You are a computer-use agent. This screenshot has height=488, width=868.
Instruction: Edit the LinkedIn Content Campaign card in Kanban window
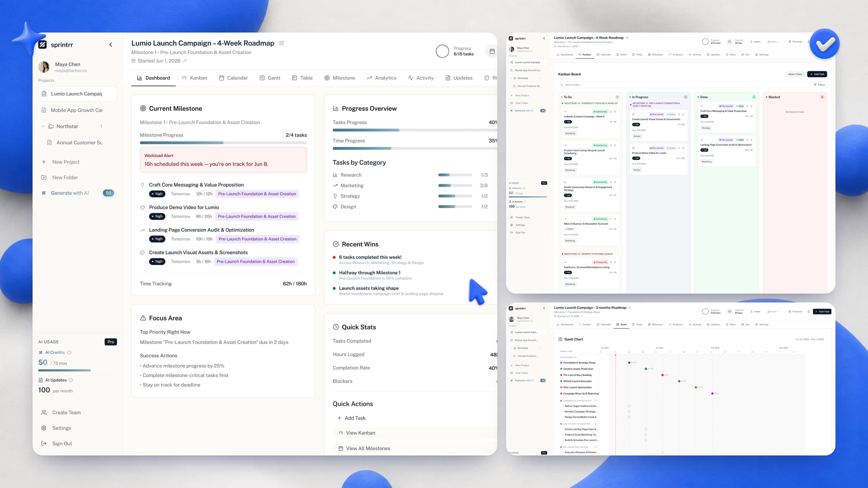611,112
